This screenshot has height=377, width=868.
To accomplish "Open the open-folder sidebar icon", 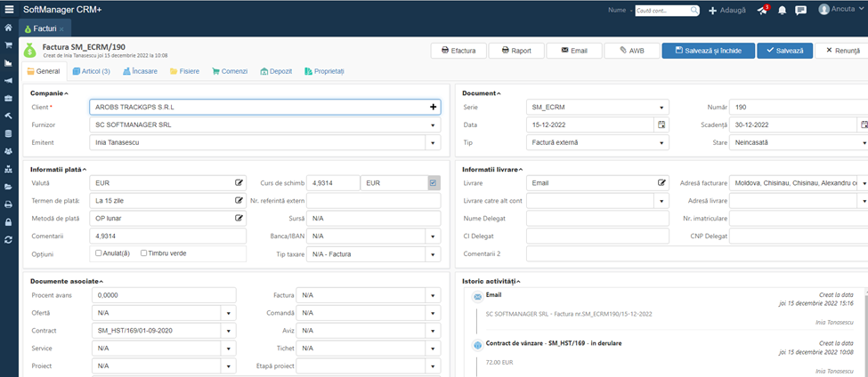I will click(x=8, y=187).
